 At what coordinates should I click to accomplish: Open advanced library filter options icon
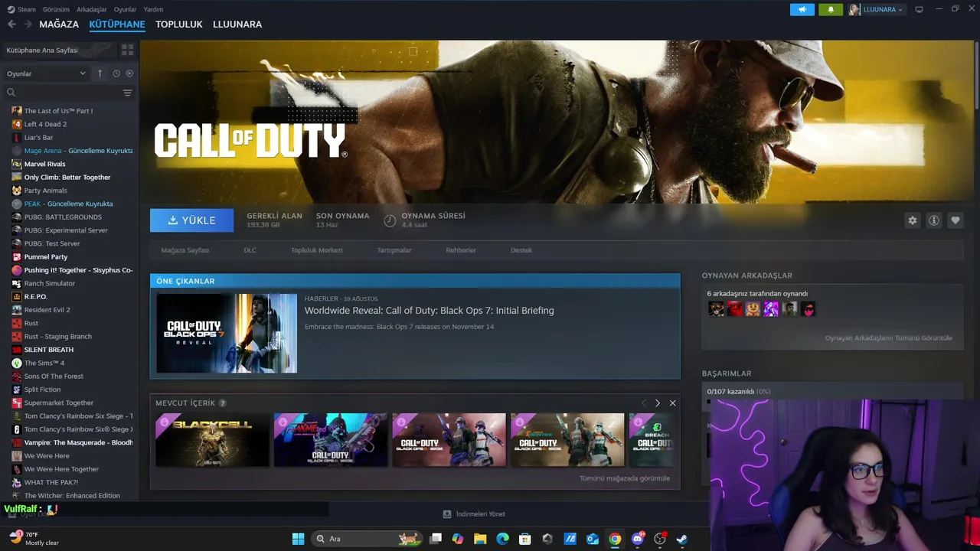[x=127, y=93]
